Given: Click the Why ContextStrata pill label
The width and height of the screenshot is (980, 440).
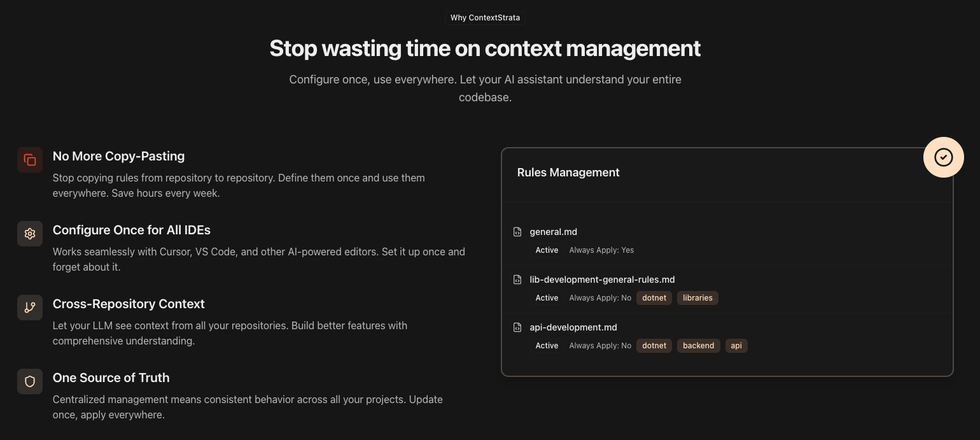Looking at the screenshot, I should click(485, 18).
